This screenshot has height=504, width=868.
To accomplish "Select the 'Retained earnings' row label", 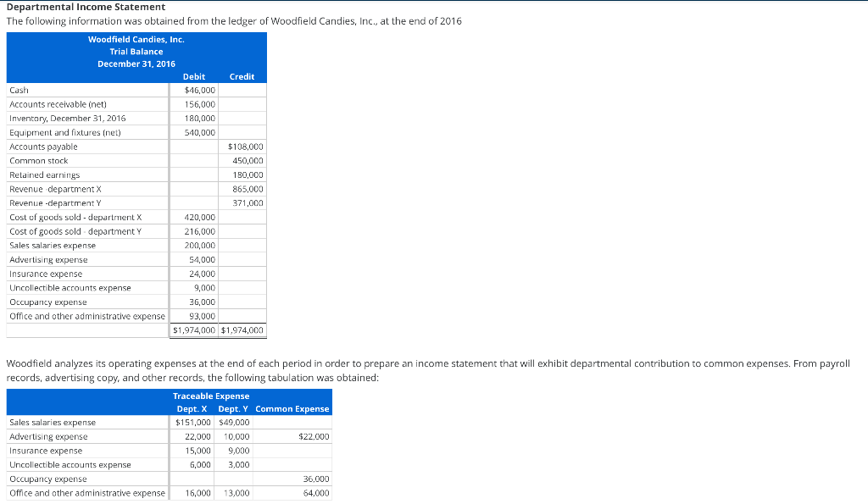I will click(44, 174).
